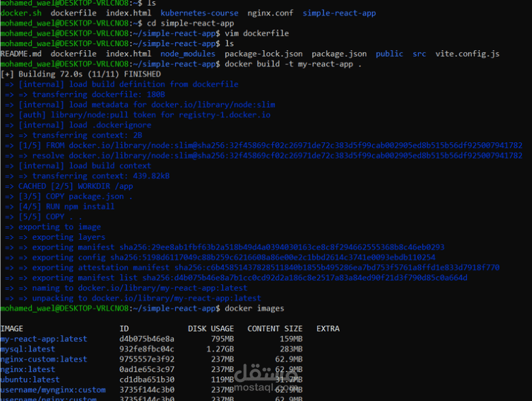
Task: Click the 'docker build -t my-react-app .' command
Action: (293, 64)
